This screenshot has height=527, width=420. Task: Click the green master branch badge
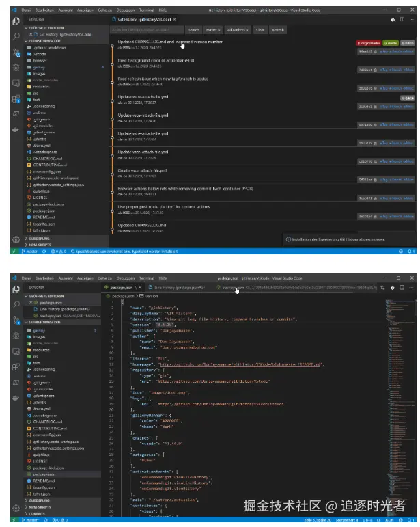[x=391, y=43]
